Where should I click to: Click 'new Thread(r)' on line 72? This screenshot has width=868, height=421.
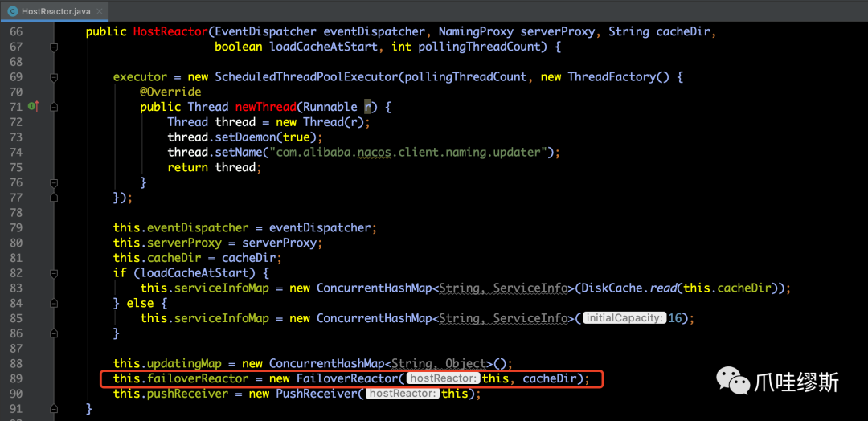[x=319, y=121]
